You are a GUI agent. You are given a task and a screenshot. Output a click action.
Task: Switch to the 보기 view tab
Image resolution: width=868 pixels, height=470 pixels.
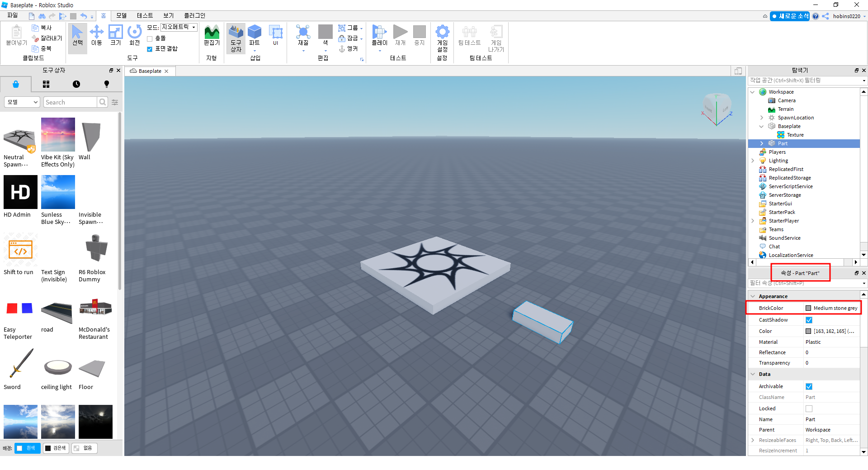pyautogui.click(x=168, y=16)
